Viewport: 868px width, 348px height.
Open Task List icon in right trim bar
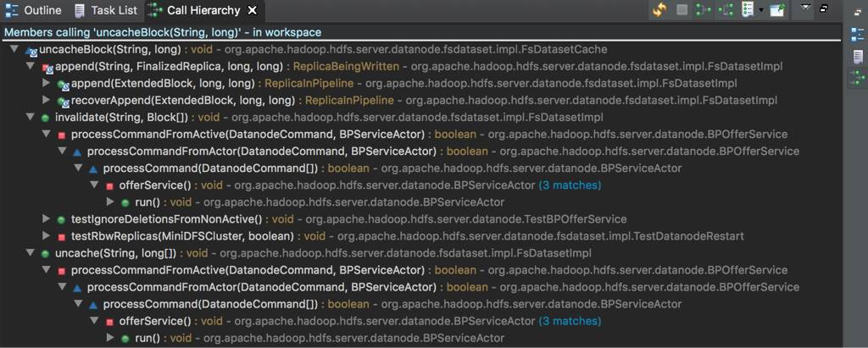coord(858,57)
